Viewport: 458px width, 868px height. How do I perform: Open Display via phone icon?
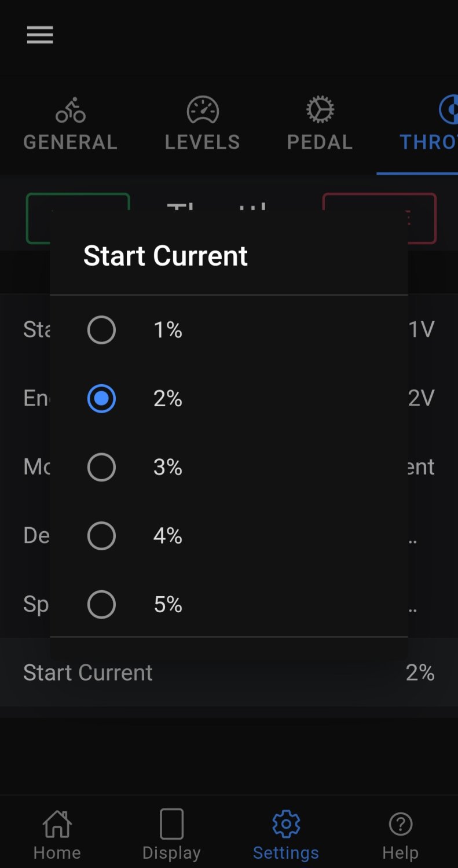click(171, 824)
